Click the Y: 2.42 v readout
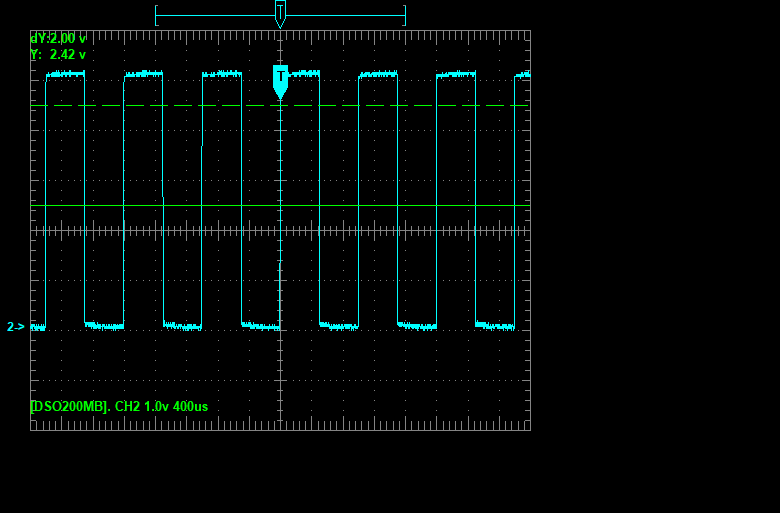This screenshot has width=780, height=513. tap(58, 55)
